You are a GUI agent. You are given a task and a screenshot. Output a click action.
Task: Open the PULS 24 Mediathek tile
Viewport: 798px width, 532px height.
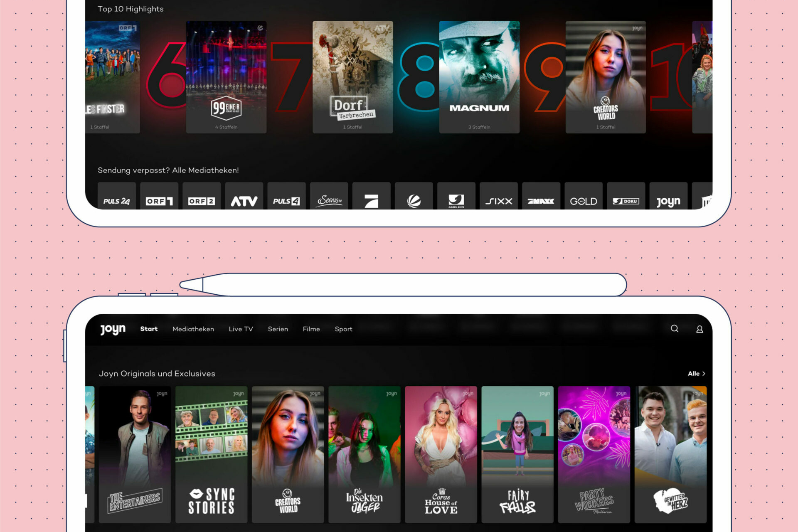coord(117,196)
